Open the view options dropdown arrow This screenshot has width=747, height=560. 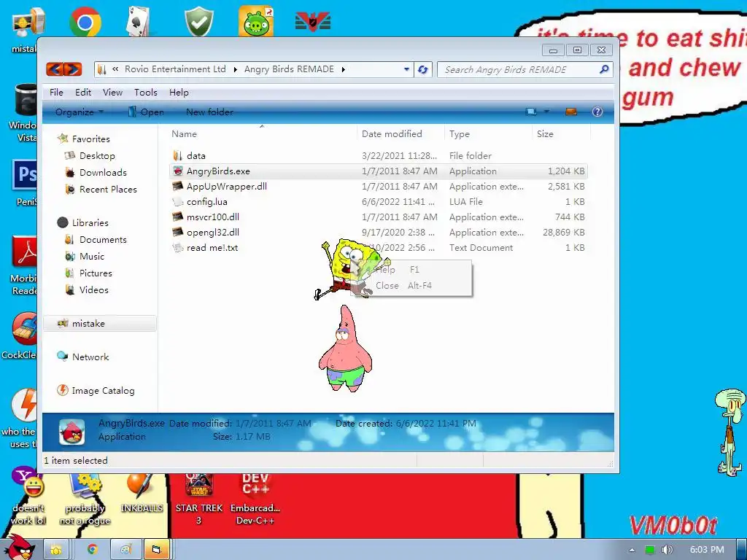click(546, 112)
